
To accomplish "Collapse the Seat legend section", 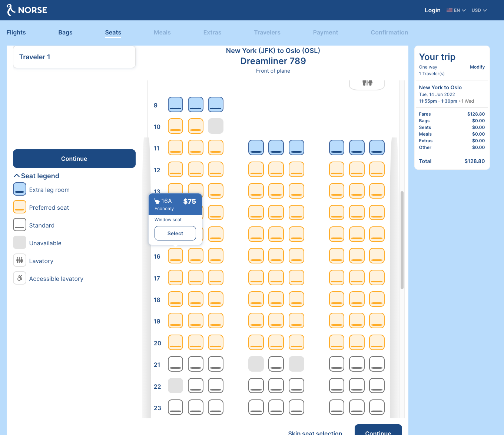I will tap(36, 176).
